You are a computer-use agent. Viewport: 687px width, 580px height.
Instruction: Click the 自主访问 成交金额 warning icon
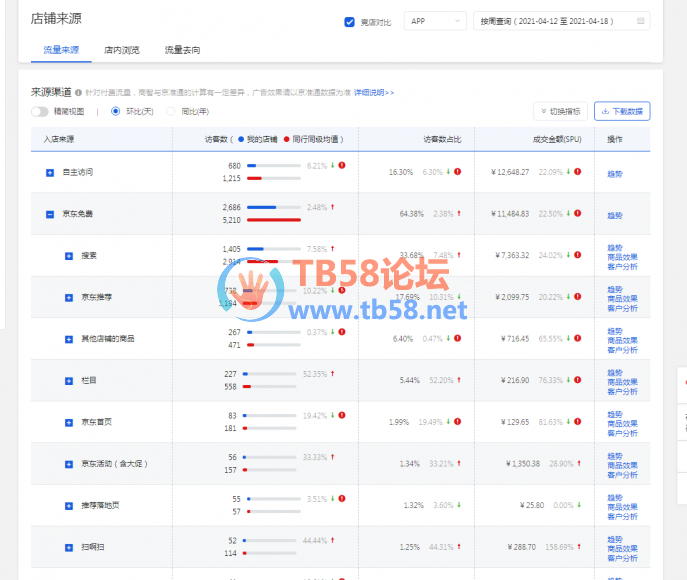tap(577, 172)
